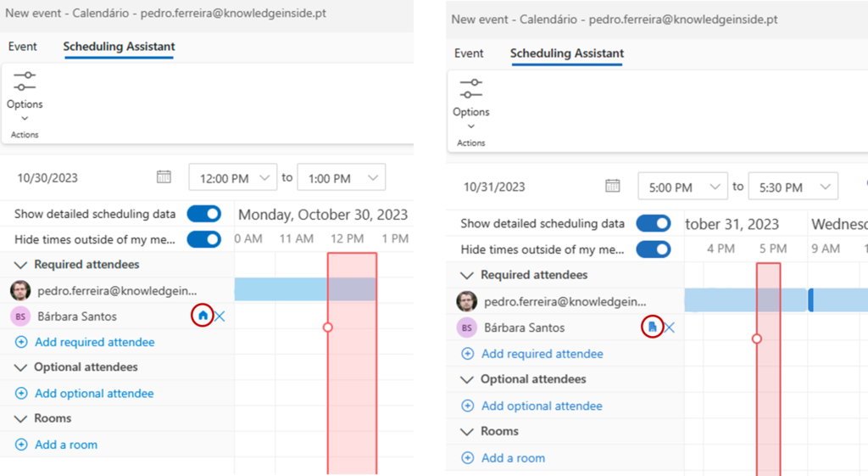Click the plus icon beside Add a room in October 30 event
Screen dimensions: 868x476
coord(21,445)
